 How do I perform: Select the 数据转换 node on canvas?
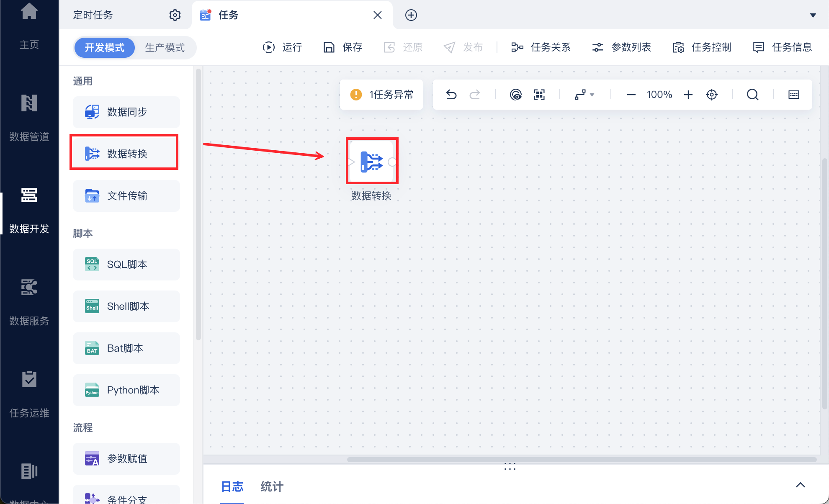click(x=372, y=162)
